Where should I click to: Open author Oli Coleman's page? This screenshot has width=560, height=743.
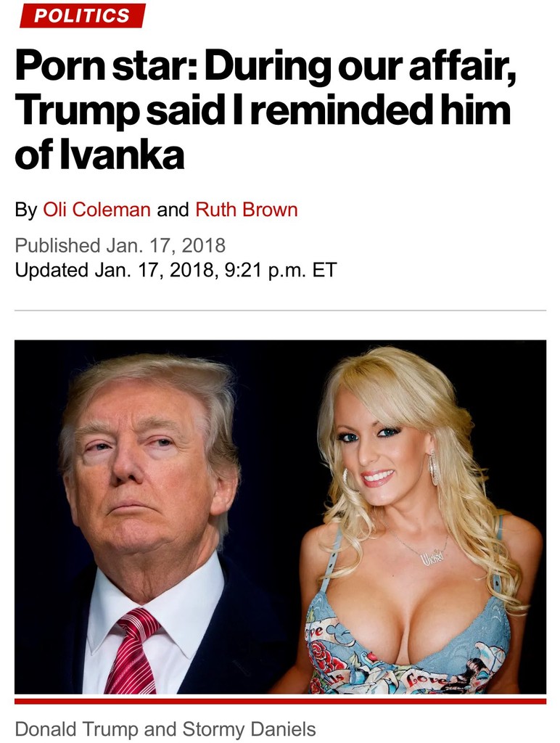[x=96, y=210]
